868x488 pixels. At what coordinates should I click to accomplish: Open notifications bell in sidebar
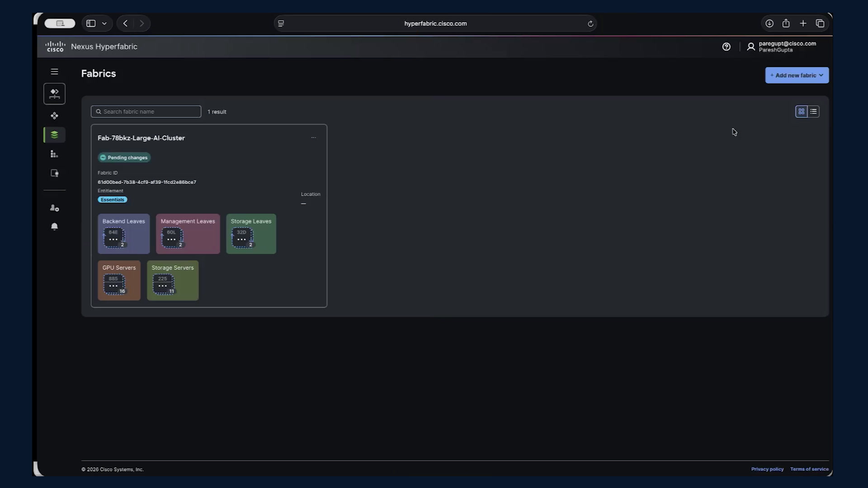click(54, 226)
